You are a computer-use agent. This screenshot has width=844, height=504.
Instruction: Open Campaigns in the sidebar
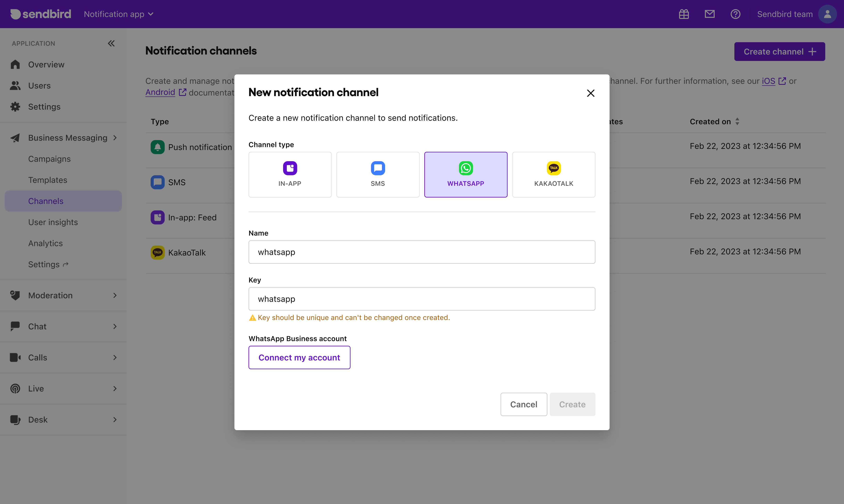point(49,159)
